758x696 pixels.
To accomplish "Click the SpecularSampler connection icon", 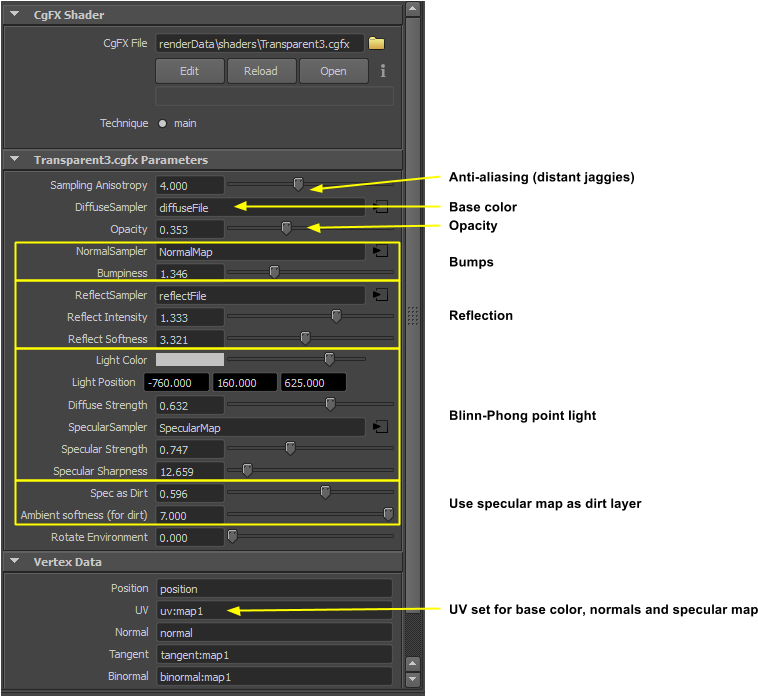I will [x=380, y=427].
